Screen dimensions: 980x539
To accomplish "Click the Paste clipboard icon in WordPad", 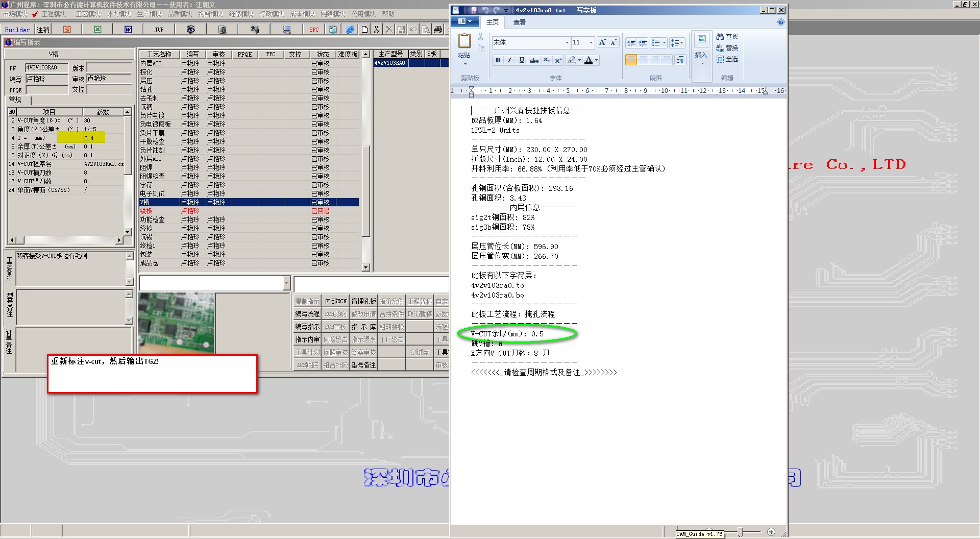I will point(464,41).
